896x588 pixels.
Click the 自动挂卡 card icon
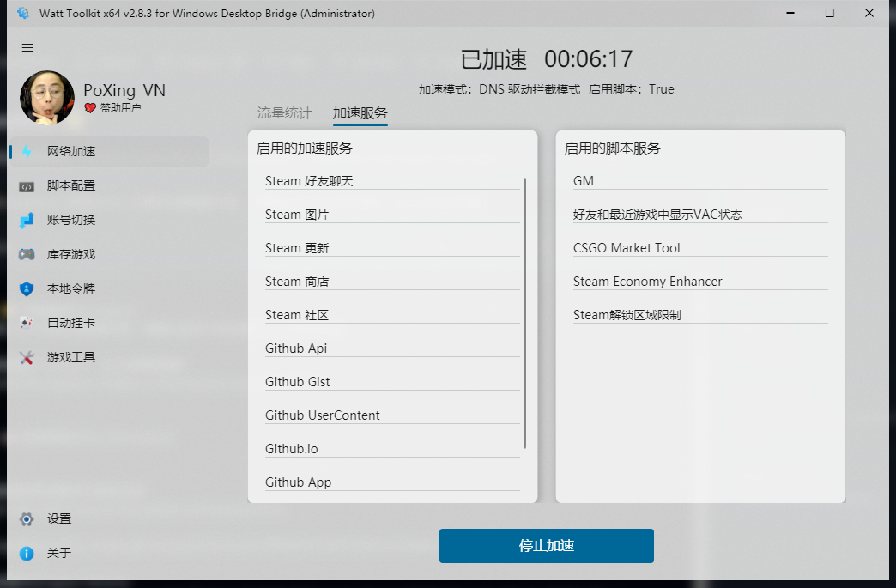click(x=27, y=323)
